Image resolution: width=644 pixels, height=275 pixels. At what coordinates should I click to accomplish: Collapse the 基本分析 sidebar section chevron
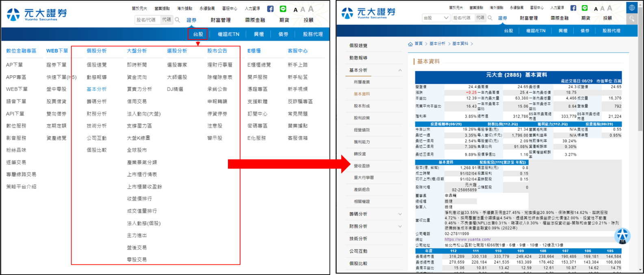click(400, 70)
